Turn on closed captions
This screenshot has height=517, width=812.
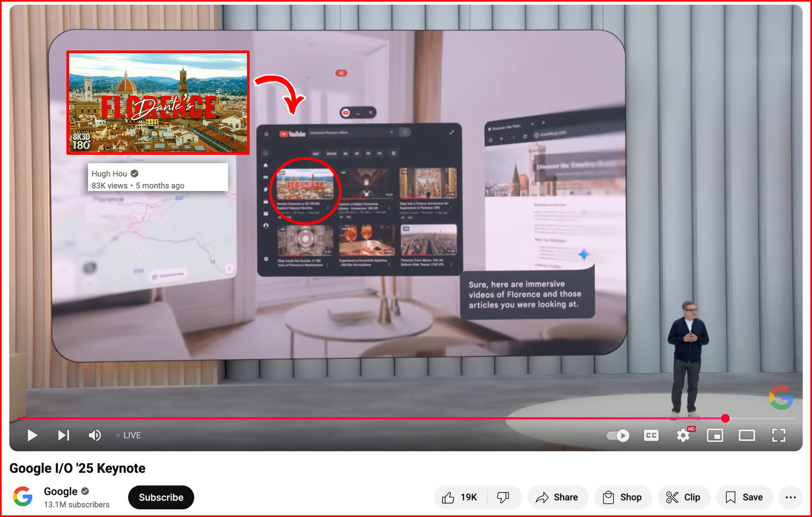(651, 435)
